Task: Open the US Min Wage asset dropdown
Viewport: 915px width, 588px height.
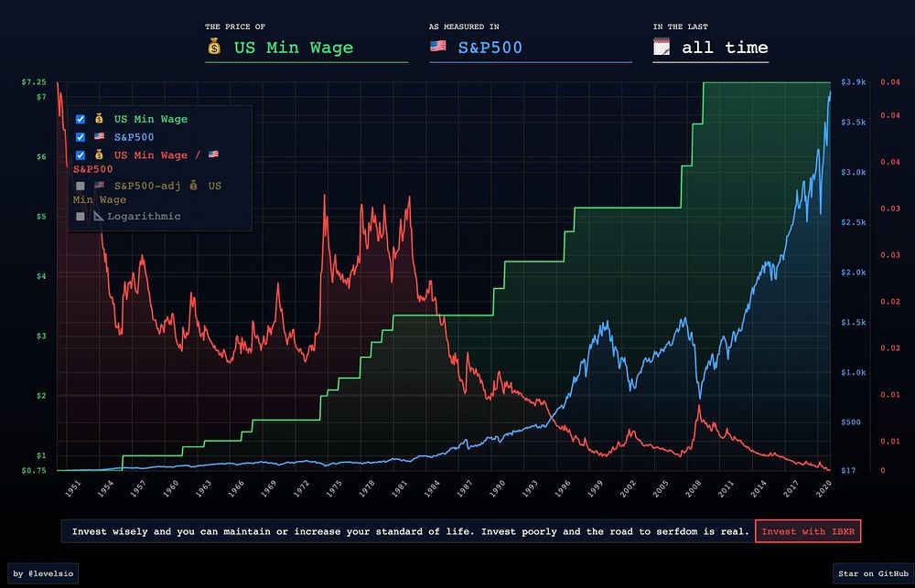Action: 307,48
